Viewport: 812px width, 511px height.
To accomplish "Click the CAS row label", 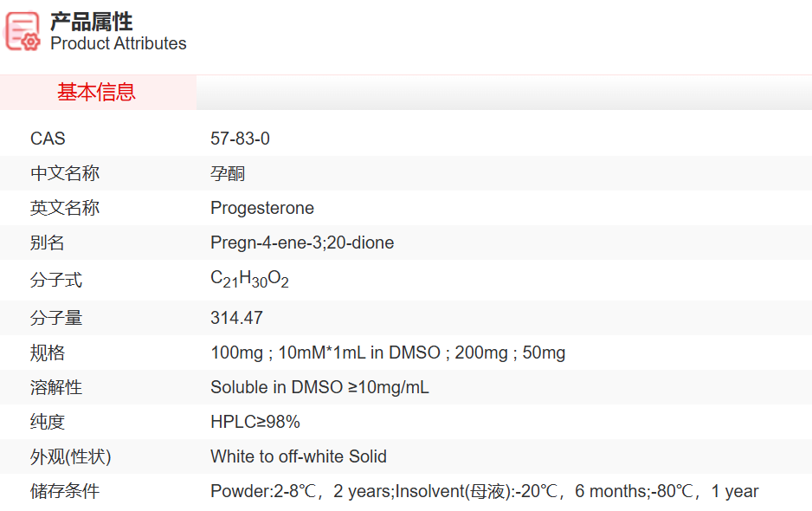I will click(x=48, y=139).
